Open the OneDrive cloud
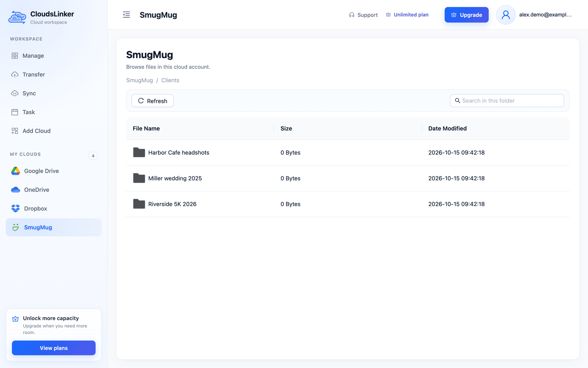Image resolution: width=588 pixels, height=368 pixels. (54, 190)
